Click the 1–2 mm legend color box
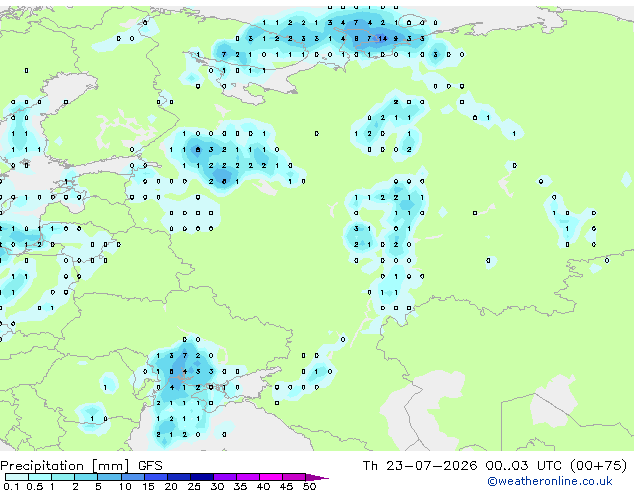Screen dimensions: 634x490 tap(63, 477)
